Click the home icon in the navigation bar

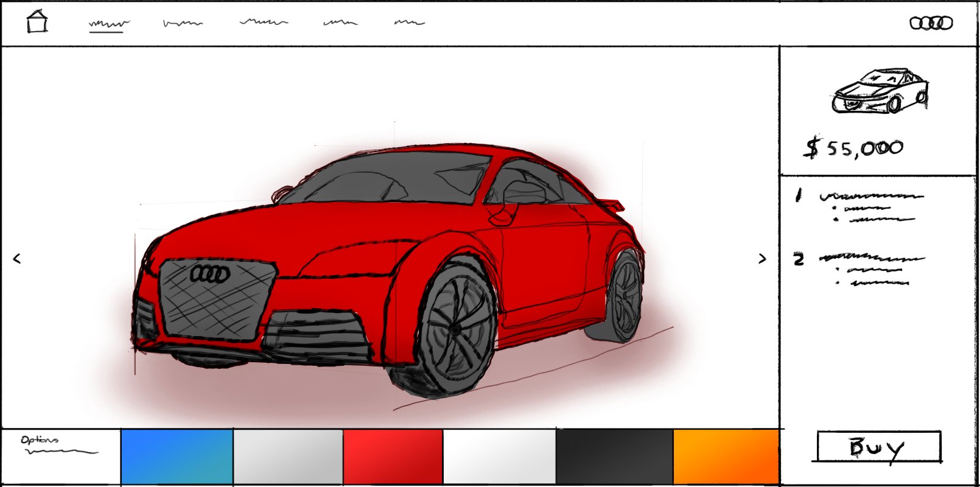click(37, 21)
